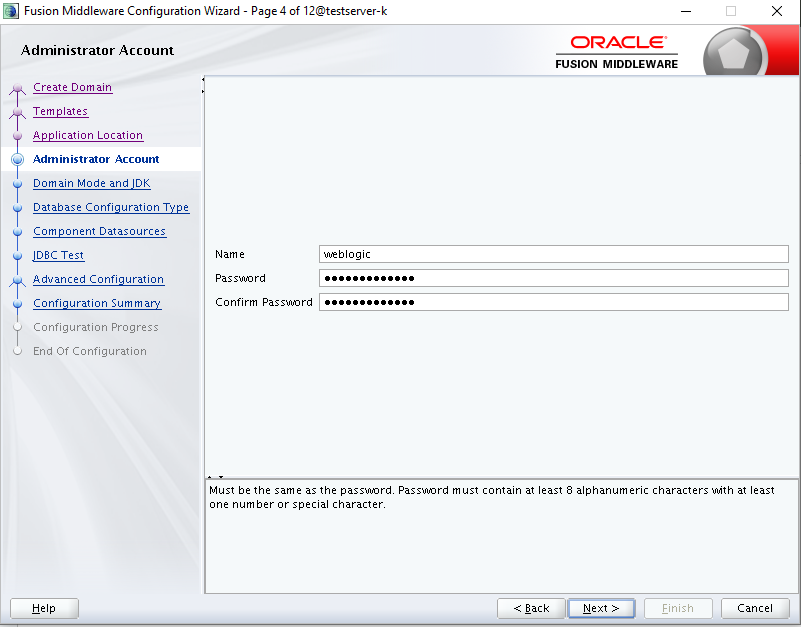801x627 pixels.
Task: Minimize the wizard window
Action: point(686,11)
